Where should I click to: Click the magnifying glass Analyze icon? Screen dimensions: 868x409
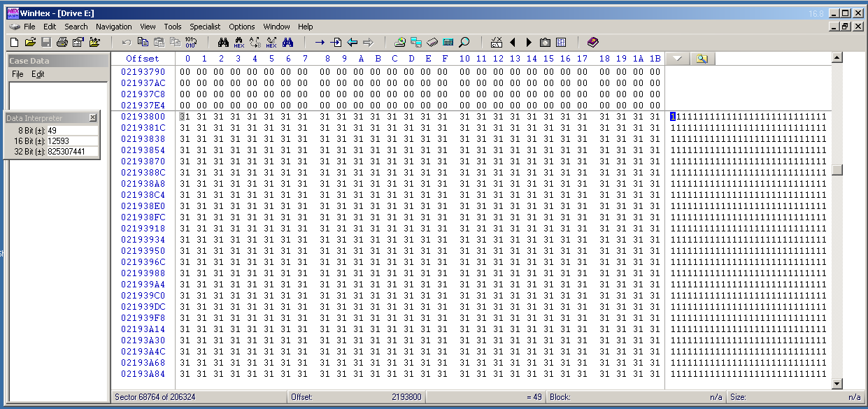tap(464, 42)
